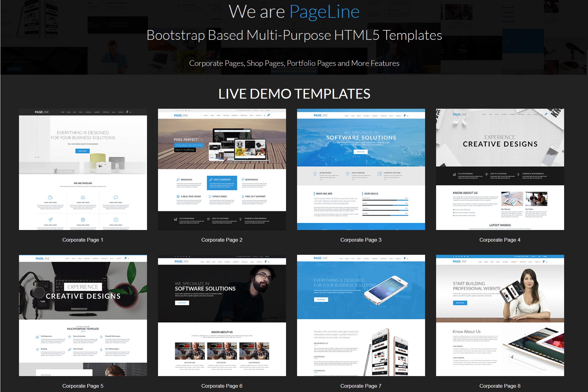
Task: Click the "Corporate Page 1" text link
Action: pyautogui.click(x=83, y=240)
